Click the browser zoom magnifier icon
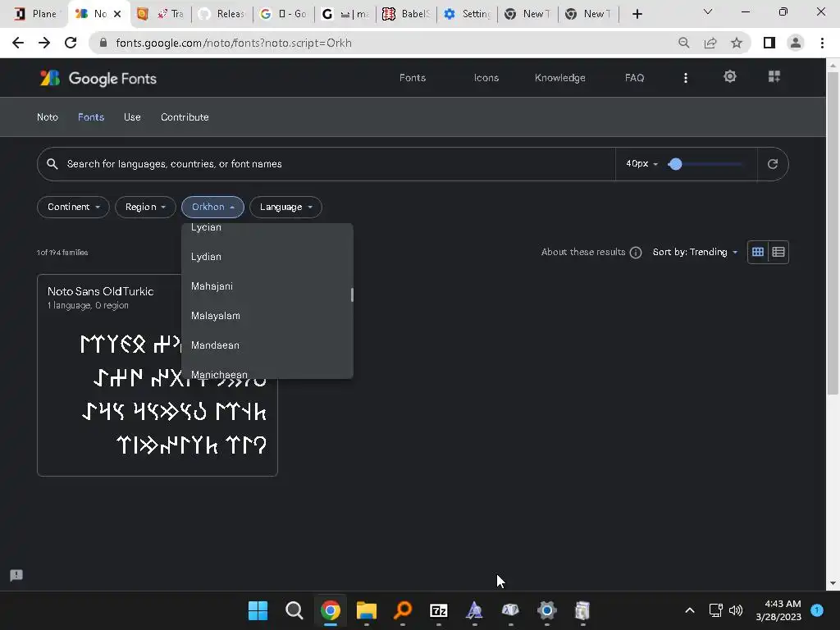The width and height of the screenshot is (840, 630). [x=683, y=43]
